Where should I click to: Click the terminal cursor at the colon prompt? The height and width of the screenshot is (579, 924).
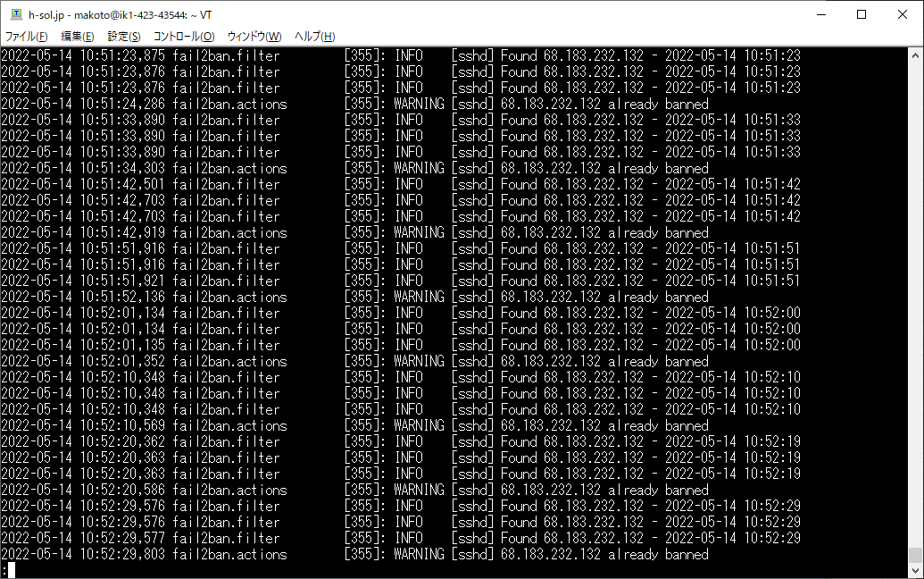point(12,570)
